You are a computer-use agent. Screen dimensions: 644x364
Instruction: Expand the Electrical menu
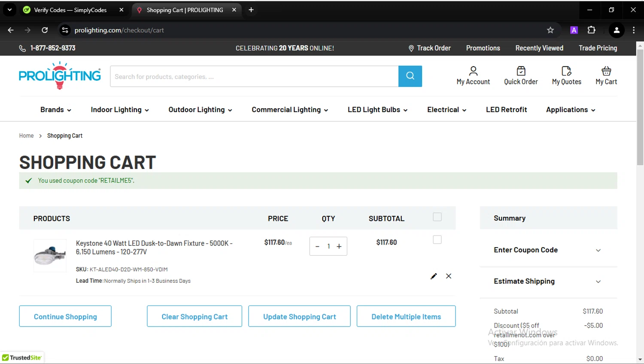coord(447,110)
